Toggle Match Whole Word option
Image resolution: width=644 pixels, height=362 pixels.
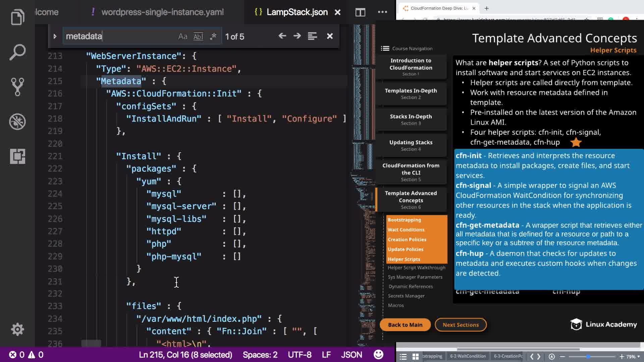tap(198, 37)
